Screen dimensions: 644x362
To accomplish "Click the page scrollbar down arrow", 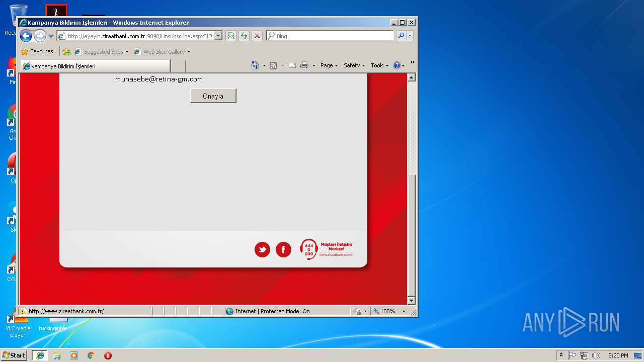I will [x=411, y=301].
